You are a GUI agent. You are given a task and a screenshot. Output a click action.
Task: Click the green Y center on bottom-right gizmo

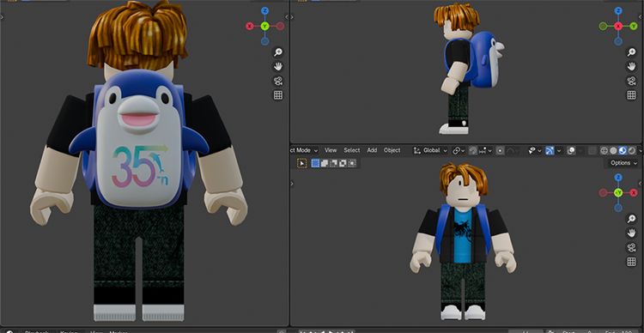618,192
